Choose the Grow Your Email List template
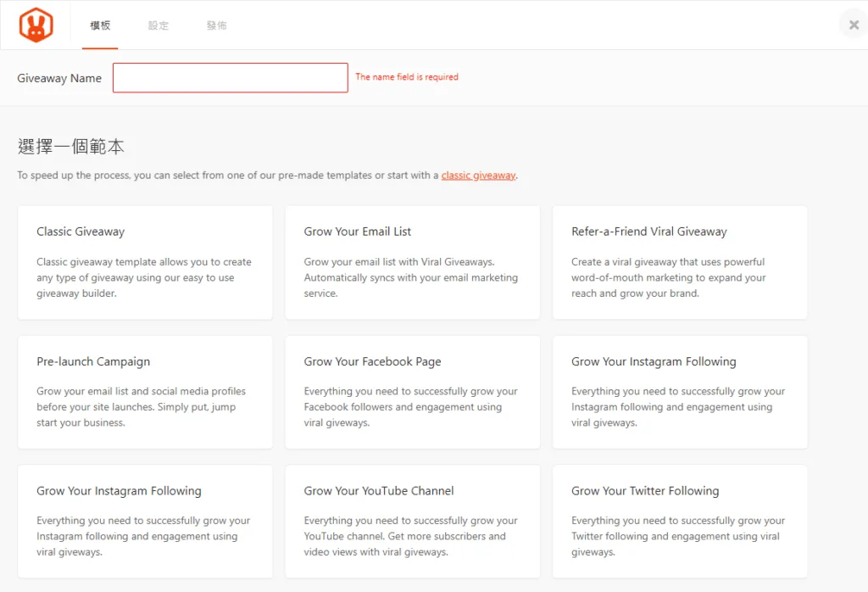868x592 pixels. (412, 262)
